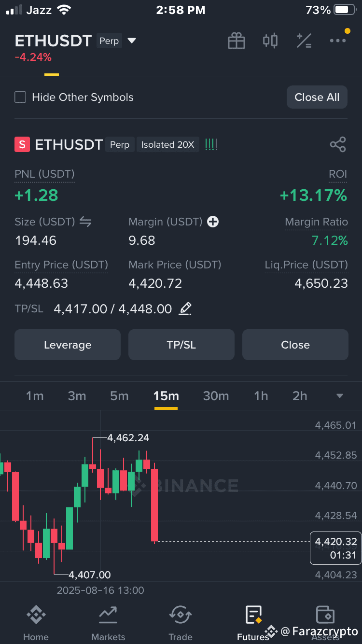Viewport: 362px width, 644px height.
Task: Select the 2h timeframe
Action: pos(300,396)
